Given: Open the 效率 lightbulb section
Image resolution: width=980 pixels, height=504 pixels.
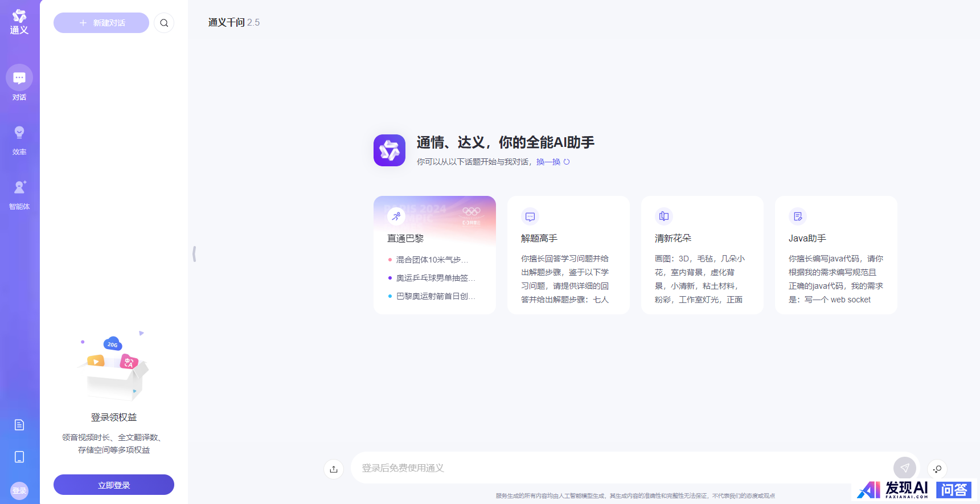Looking at the screenshot, I should tap(19, 140).
